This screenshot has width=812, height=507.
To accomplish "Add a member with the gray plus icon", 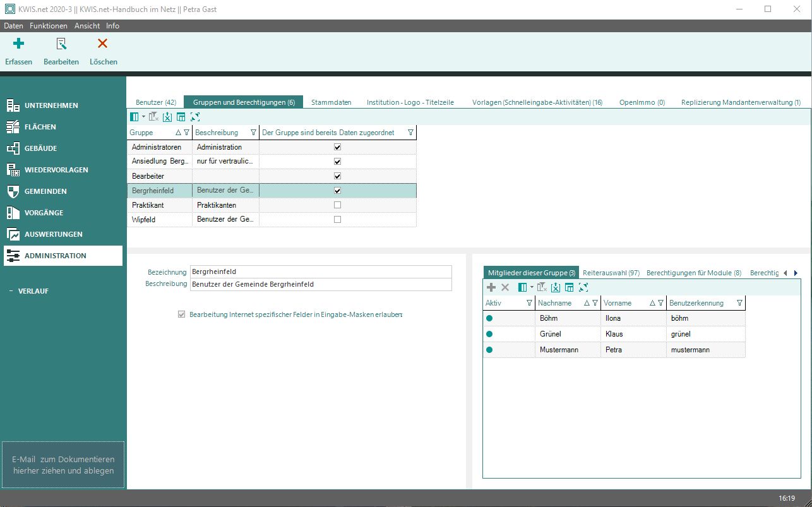I will point(491,287).
